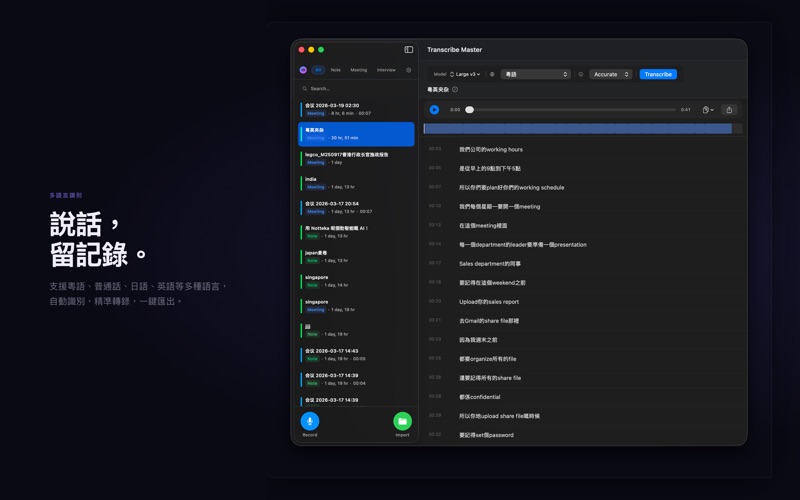Image resolution: width=800 pixels, height=500 pixels.
Task: Open the sidebar filter settings gear
Action: pyautogui.click(x=408, y=70)
